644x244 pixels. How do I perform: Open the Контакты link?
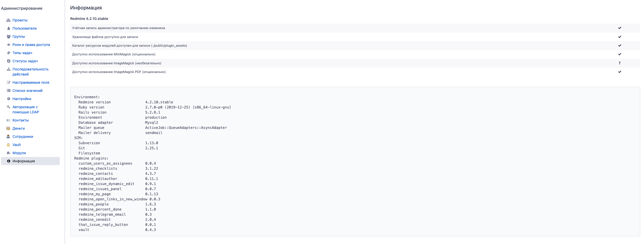(x=20, y=120)
